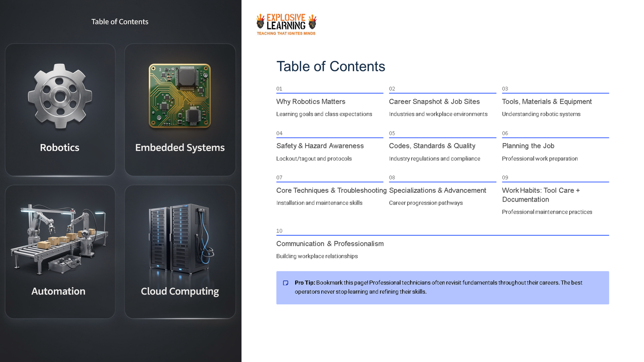Open Codes, Standards & Quality section

pos(432,146)
